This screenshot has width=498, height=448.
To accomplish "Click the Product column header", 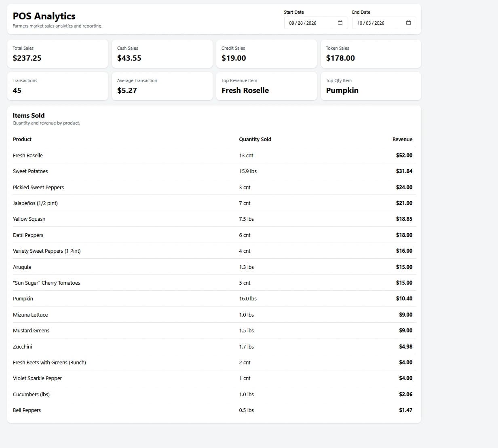I will tap(22, 139).
